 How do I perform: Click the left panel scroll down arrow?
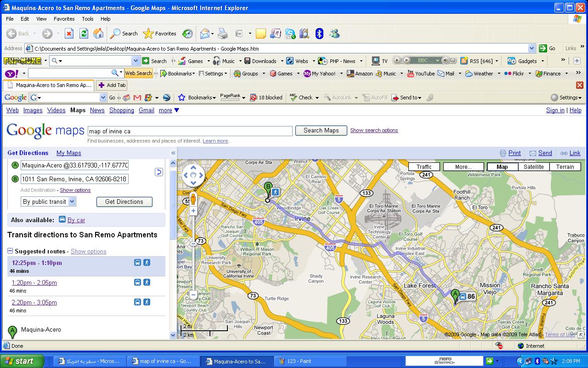(x=173, y=335)
